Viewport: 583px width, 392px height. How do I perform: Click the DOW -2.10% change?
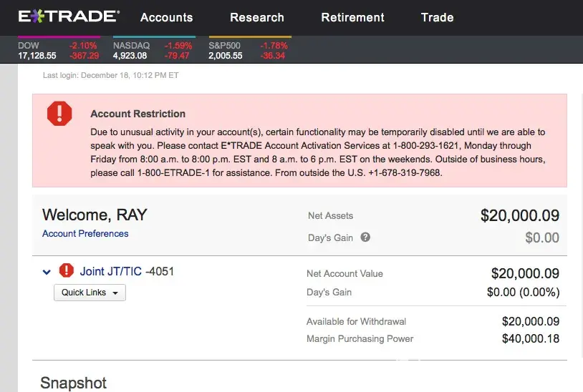83,46
